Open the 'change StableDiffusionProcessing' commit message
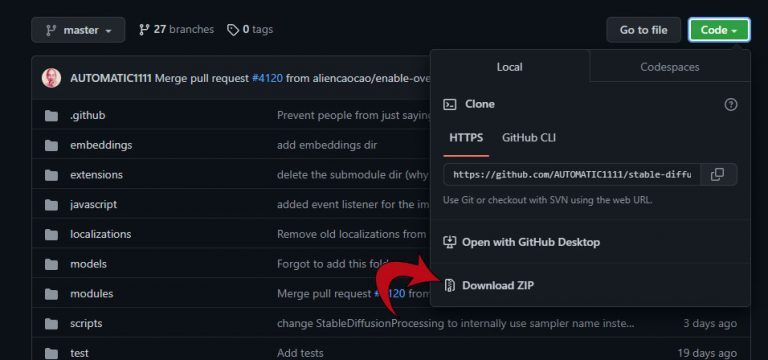The image size is (768, 360). pos(456,324)
